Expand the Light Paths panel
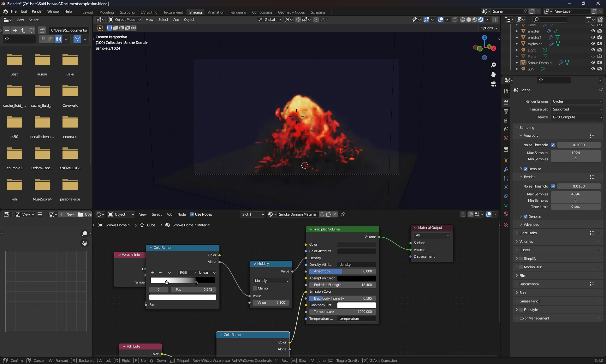Viewport: 606px width, 364px height. (528, 233)
